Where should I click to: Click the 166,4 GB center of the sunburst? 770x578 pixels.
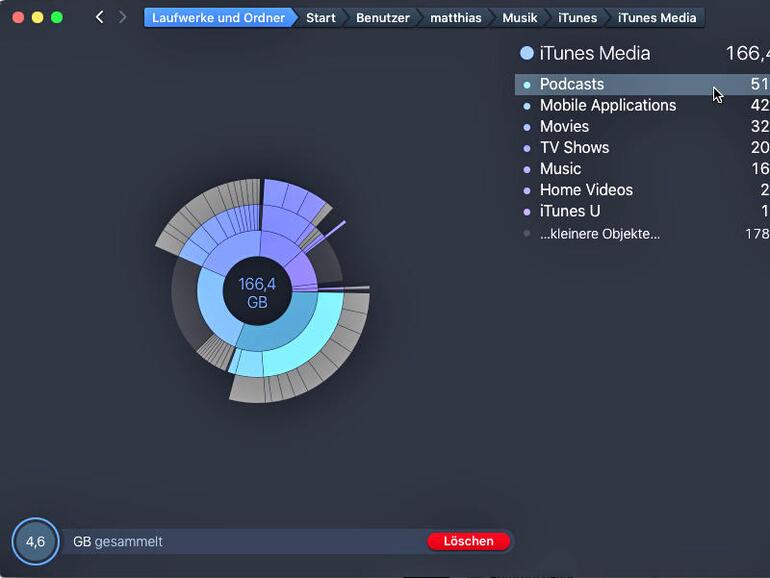coord(257,292)
